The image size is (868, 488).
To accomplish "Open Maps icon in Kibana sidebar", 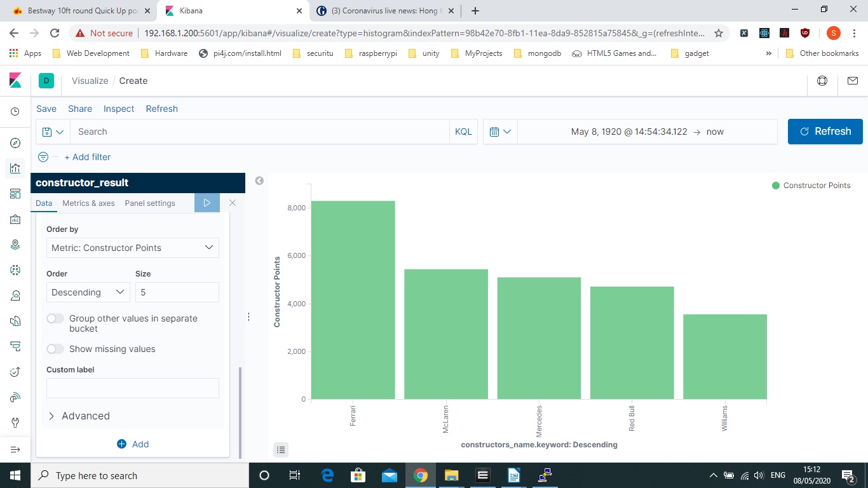I will [15, 245].
